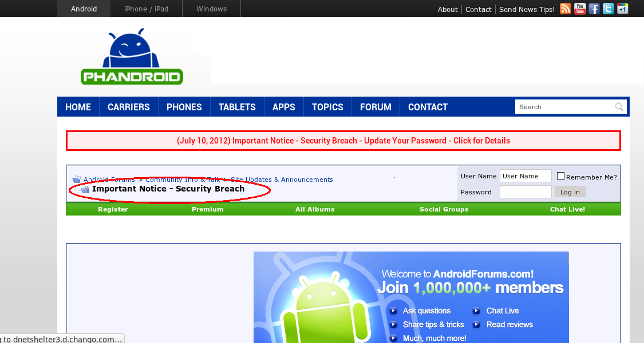Screen dimensions: 644x343
Task: Open the APPS menu item
Action: coord(284,107)
